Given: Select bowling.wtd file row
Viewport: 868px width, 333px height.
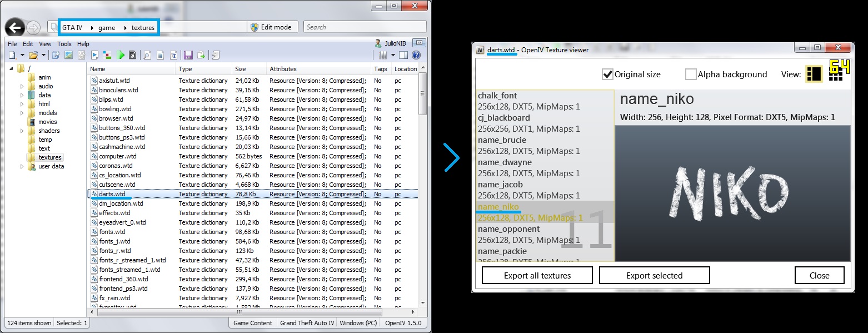Looking at the screenshot, I should 253,109.
